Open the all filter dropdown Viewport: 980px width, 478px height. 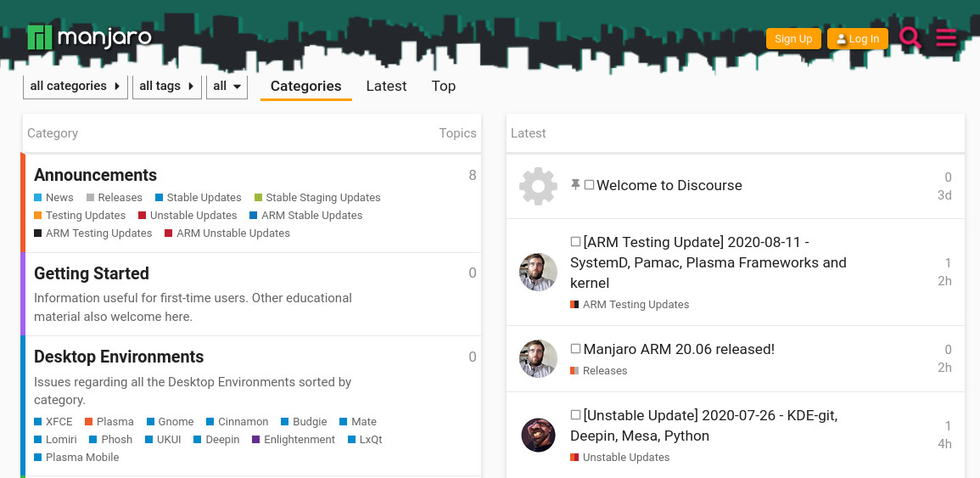(x=227, y=87)
